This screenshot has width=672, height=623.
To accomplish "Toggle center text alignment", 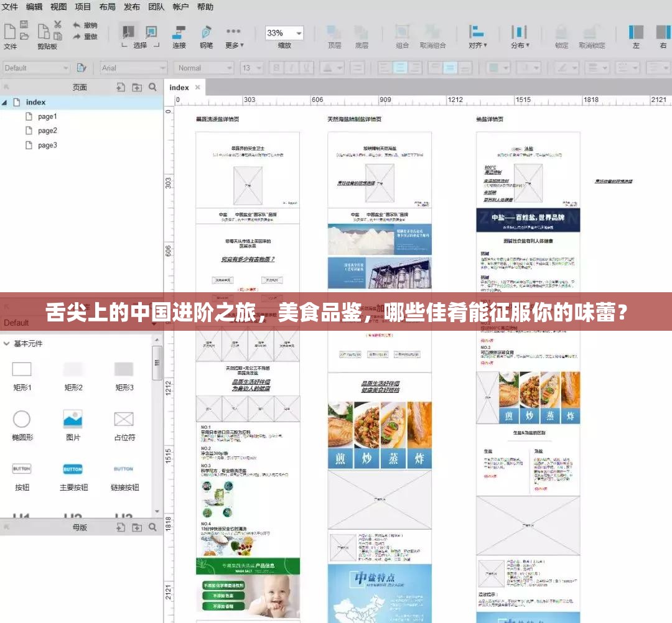I will [399, 68].
